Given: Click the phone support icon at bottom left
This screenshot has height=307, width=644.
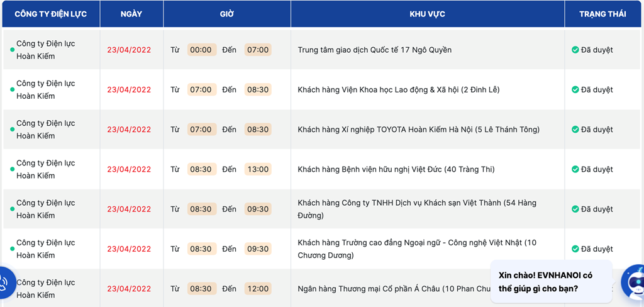Looking at the screenshot, I should 6,282.
